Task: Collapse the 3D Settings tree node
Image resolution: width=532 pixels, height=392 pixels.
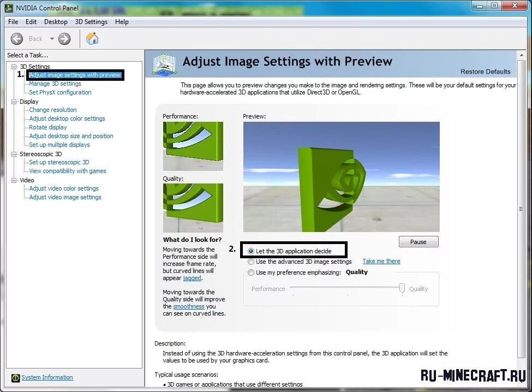Action: 14,67
